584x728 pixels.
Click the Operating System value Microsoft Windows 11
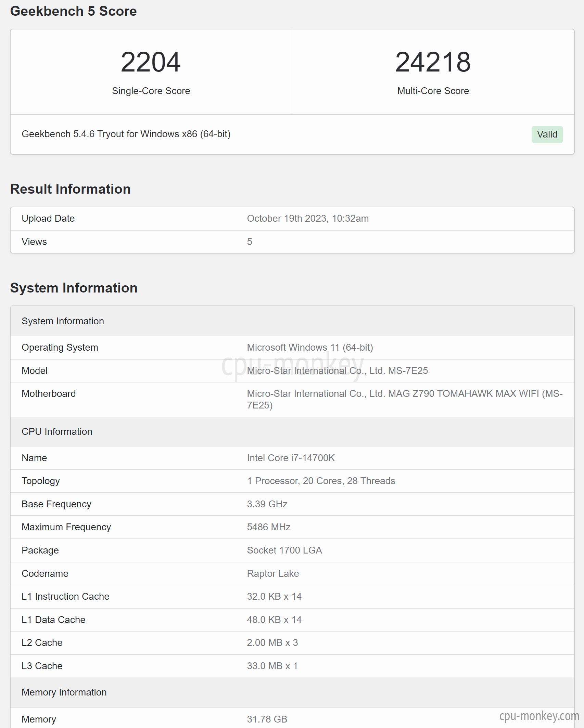tap(310, 347)
